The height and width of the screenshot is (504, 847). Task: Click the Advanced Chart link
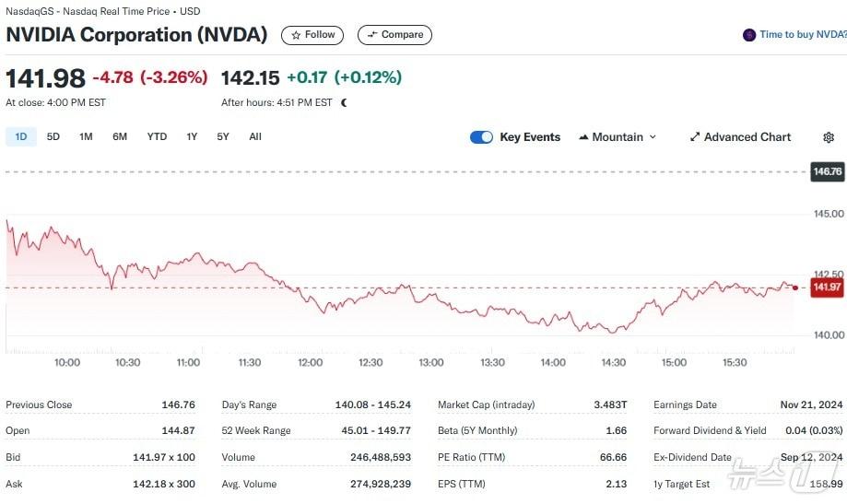coord(747,137)
